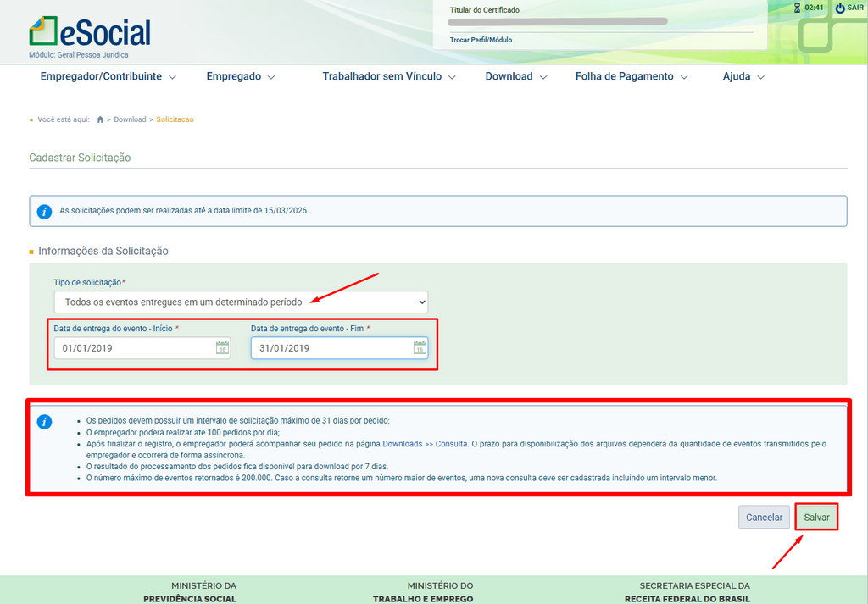
Task: Click info icon beside deadline notice
Action: tap(45, 211)
